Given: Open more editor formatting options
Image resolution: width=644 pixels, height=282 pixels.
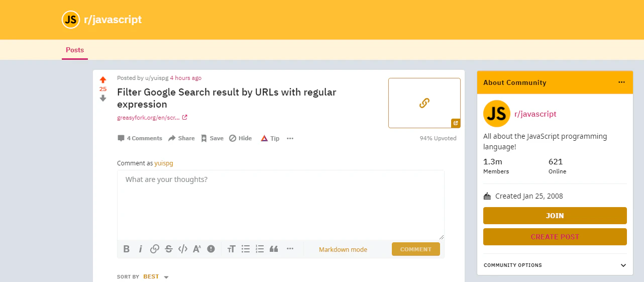Looking at the screenshot, I should [x=290, y=249].
